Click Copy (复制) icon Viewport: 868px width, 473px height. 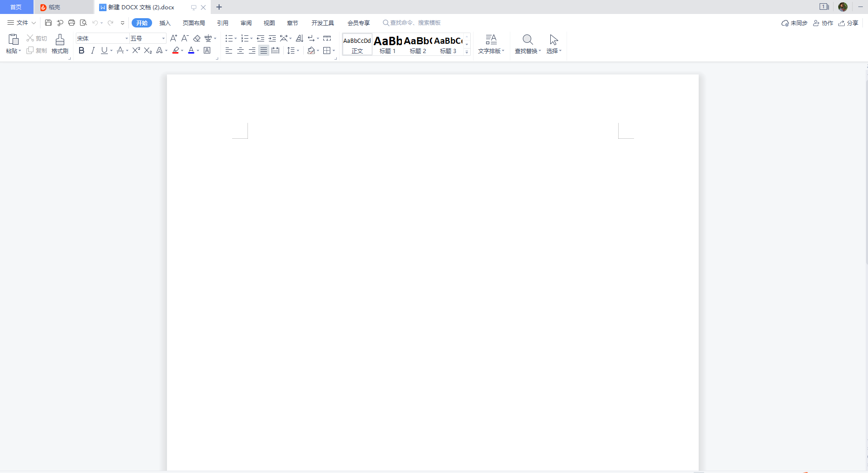(30, 50)
